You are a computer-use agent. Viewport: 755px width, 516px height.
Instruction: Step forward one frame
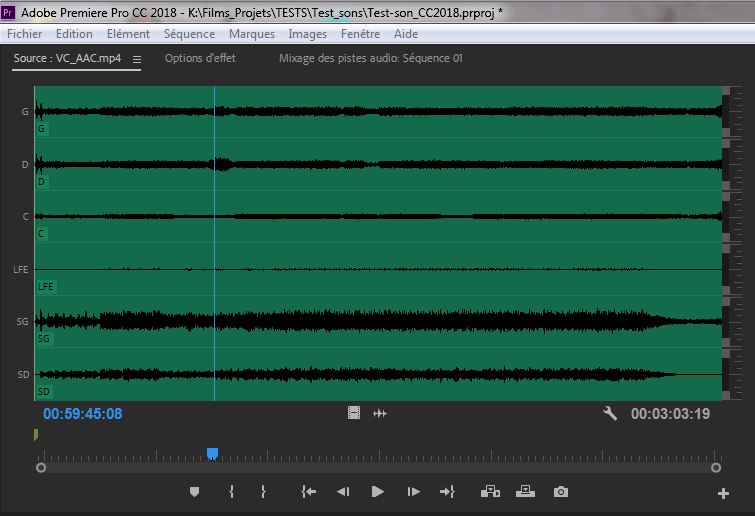pos(413,491)
